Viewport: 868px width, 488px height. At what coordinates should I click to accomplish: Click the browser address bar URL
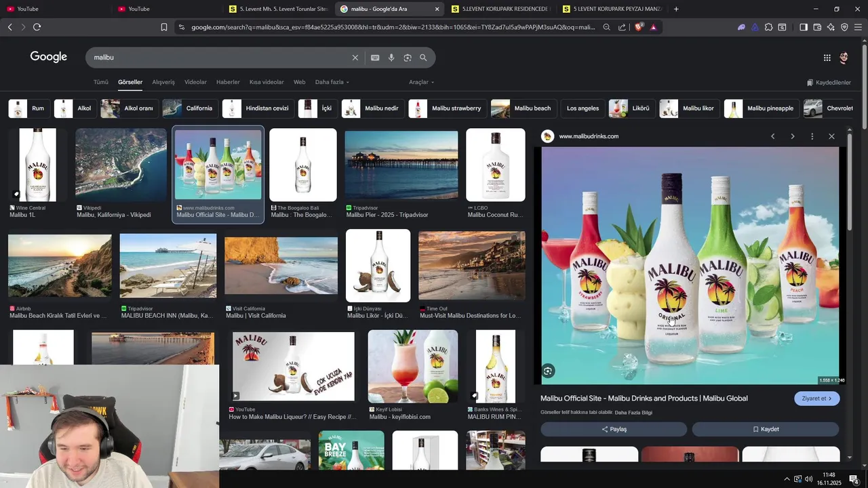click(393, 27)
